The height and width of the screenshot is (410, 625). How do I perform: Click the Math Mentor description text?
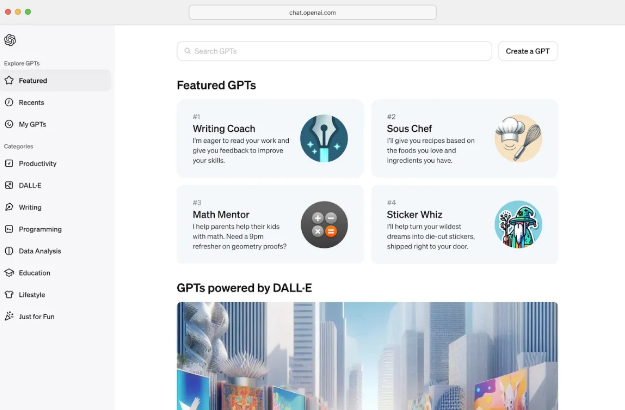click(240, 237)
